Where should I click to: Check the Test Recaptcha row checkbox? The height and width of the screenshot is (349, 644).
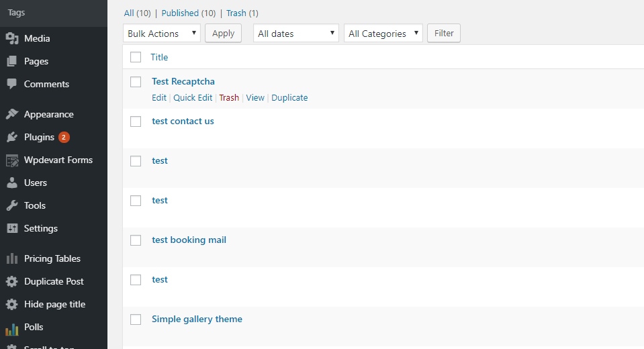[136, 82]
